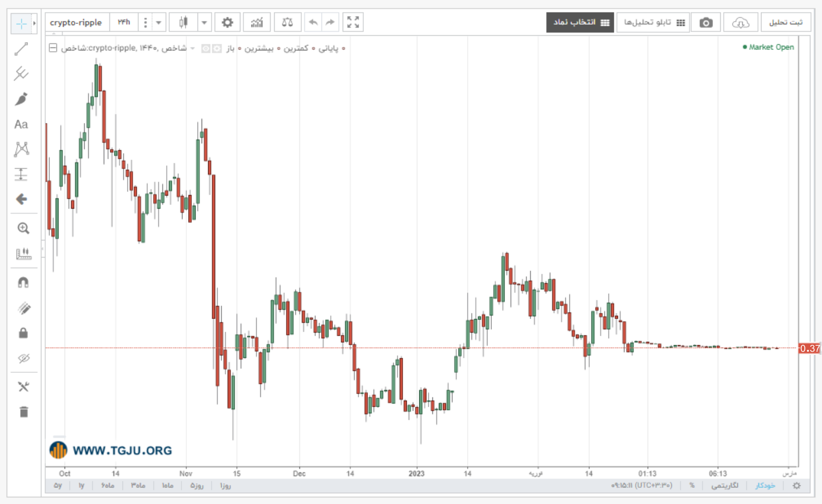The image size is (822, 504).
Task: Click the cloud save icon
Action: point(740,23)
